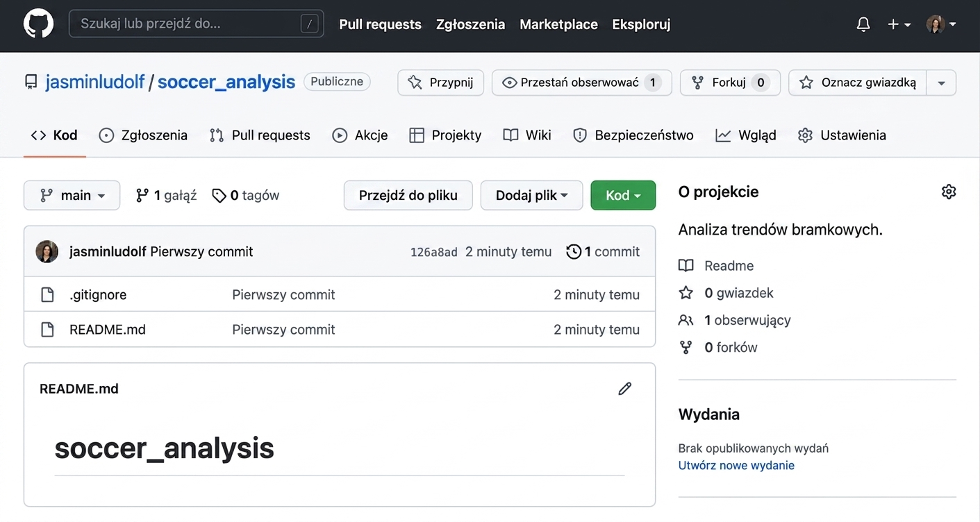Click Pierwszy commit message for .gitignore
The height and width of the screenshot is (522, 980).
(283, 295)
